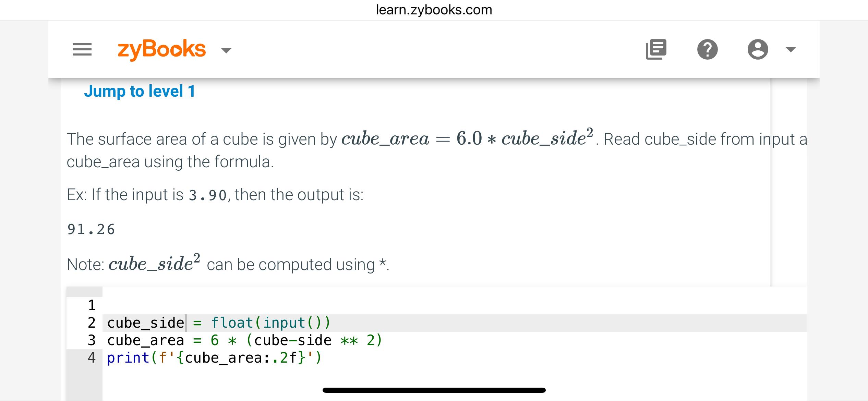Viewport: 868px width, 401px height.
Task: Click the circular profile silhouette icon
Action: coord(757,50)
